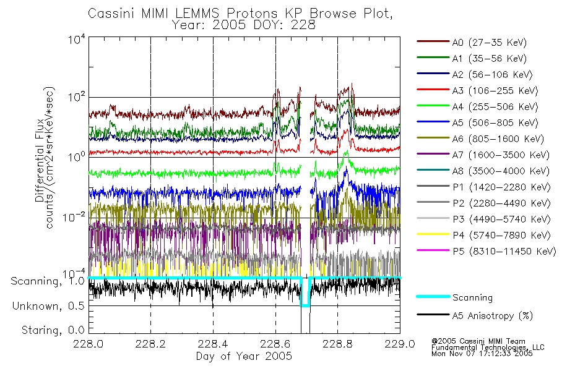This screenshot has height=371, width=588.
Task: Click the P1 (1420-2280 KeV) legend label
Action: [x=501, y=187]
